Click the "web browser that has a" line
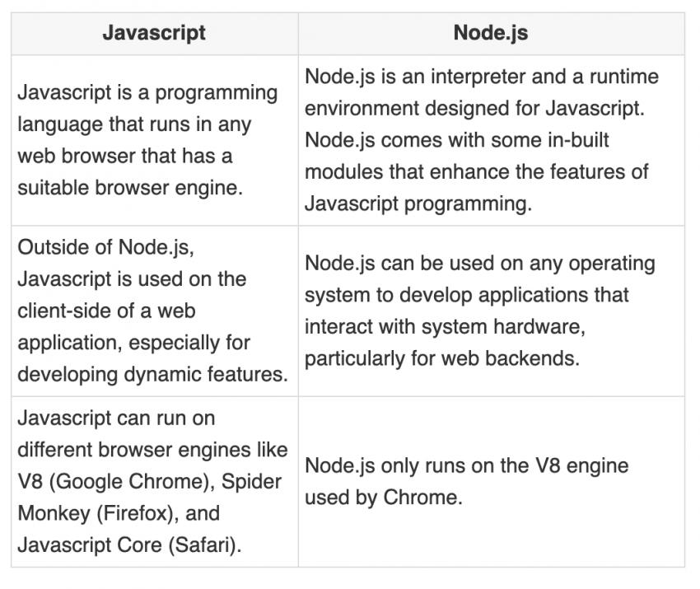The height and width of the screenshot is (589, 700). pyautogui.click(x=124, y=156)
